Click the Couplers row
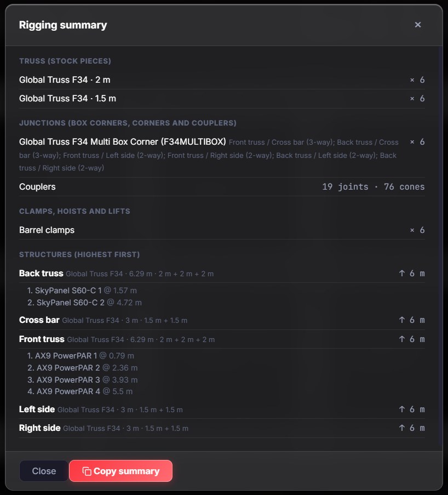448x495 pixels. click(222, 186)
